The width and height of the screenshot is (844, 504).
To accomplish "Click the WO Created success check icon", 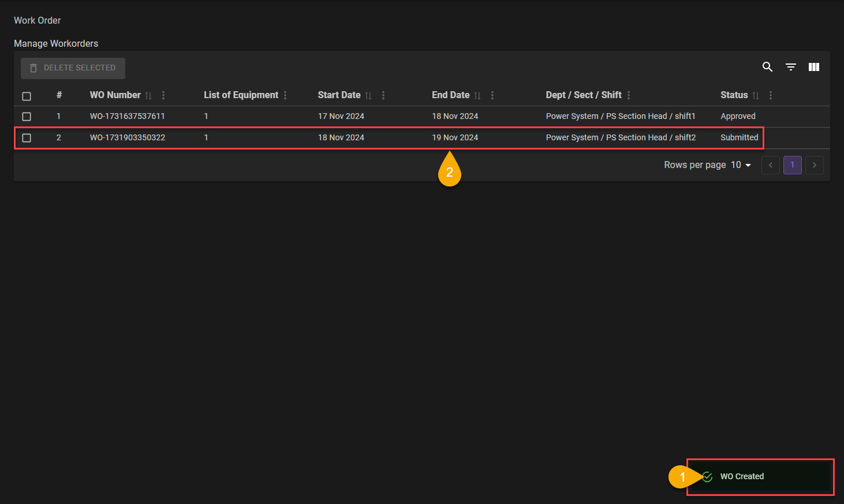I will (x=708, y=476).
